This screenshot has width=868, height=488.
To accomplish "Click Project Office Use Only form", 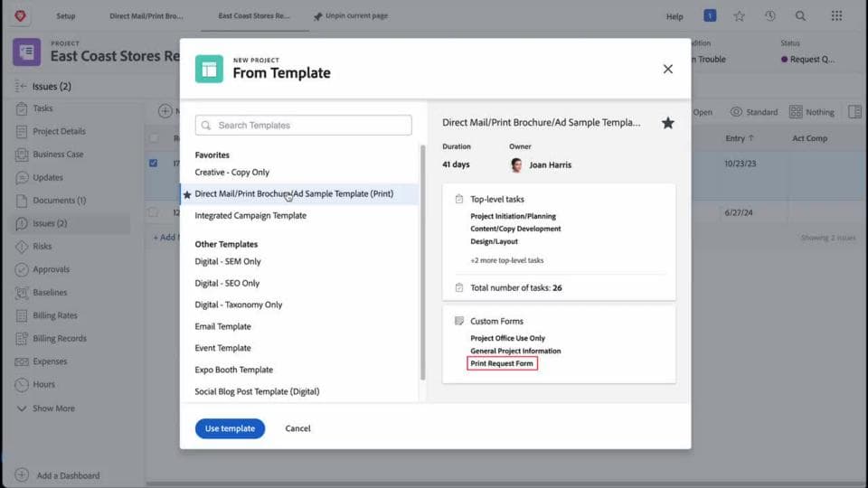I will tap(507, 338).
